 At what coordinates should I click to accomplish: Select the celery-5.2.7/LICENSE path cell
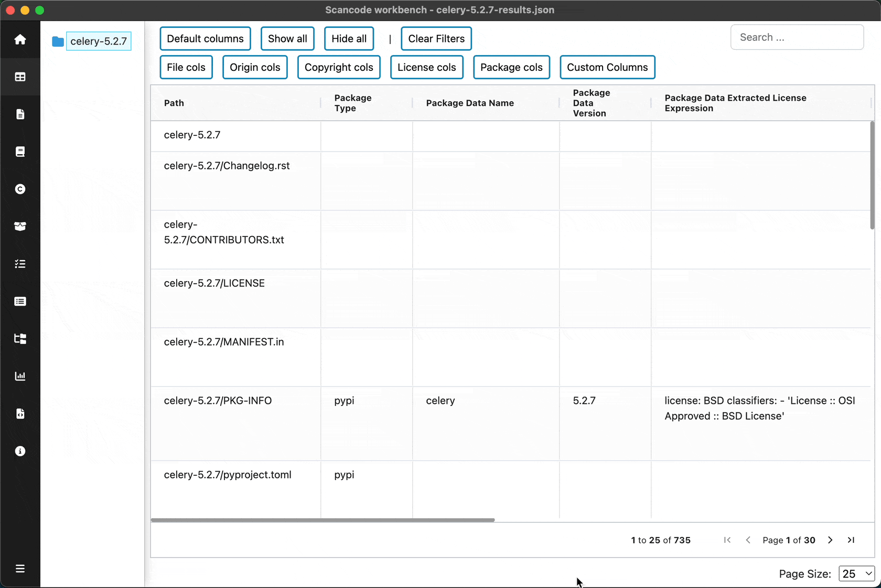point(235,298)
